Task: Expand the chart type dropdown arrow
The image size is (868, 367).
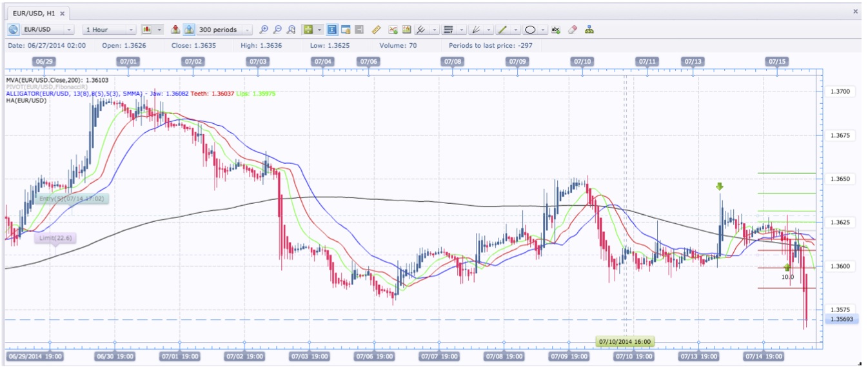Action: pos(159,30)
